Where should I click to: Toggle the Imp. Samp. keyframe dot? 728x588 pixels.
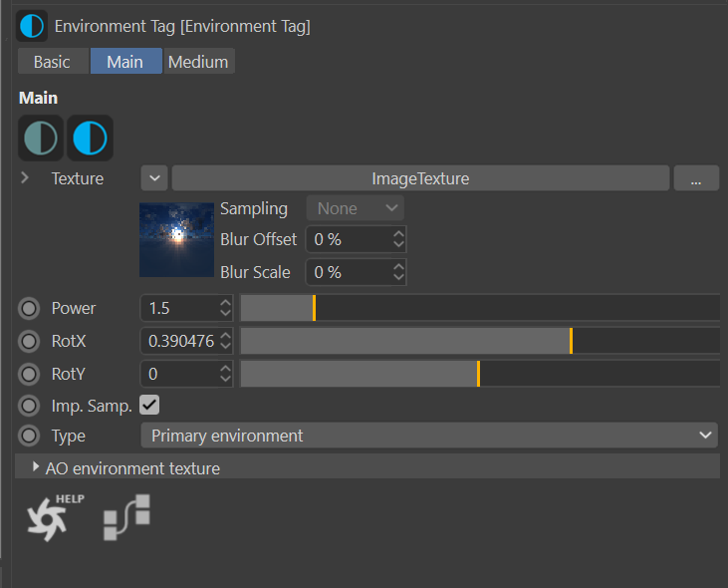[x=29, y=406]
